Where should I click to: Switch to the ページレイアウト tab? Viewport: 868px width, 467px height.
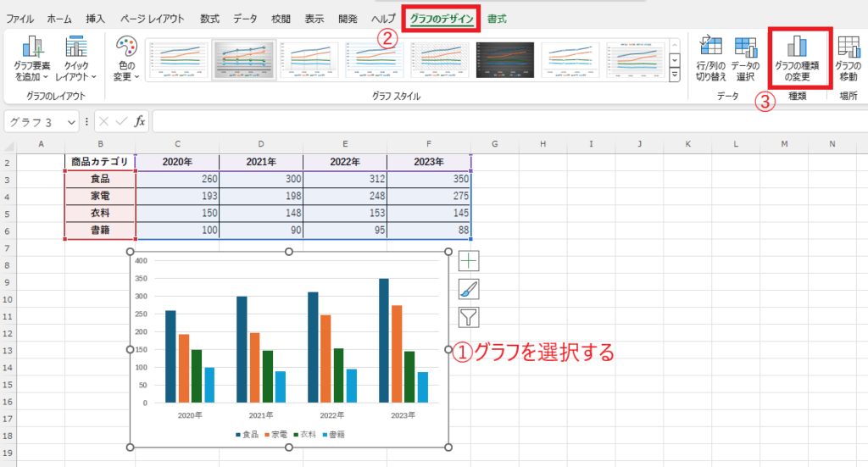[153, 19]
